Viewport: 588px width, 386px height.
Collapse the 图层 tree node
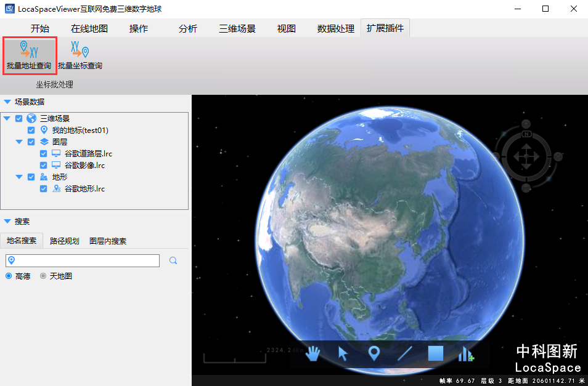(x=20, y=142)
